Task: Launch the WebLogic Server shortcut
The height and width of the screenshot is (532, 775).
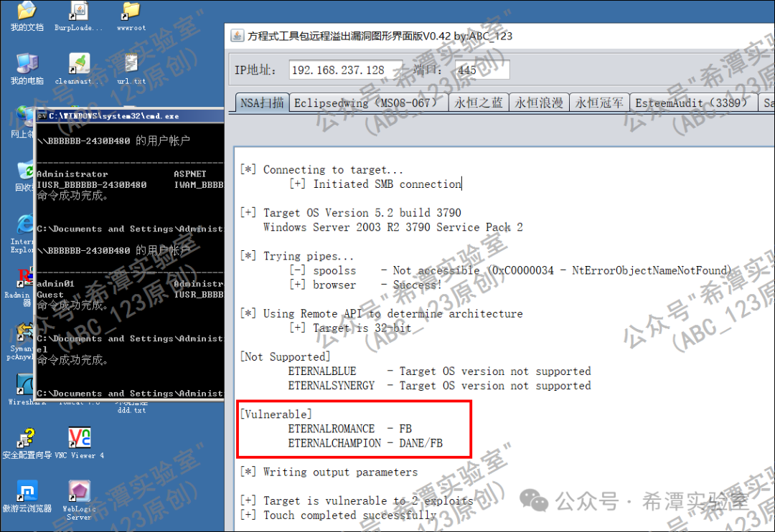Action: pyautogui.click(x=79, y=500)
